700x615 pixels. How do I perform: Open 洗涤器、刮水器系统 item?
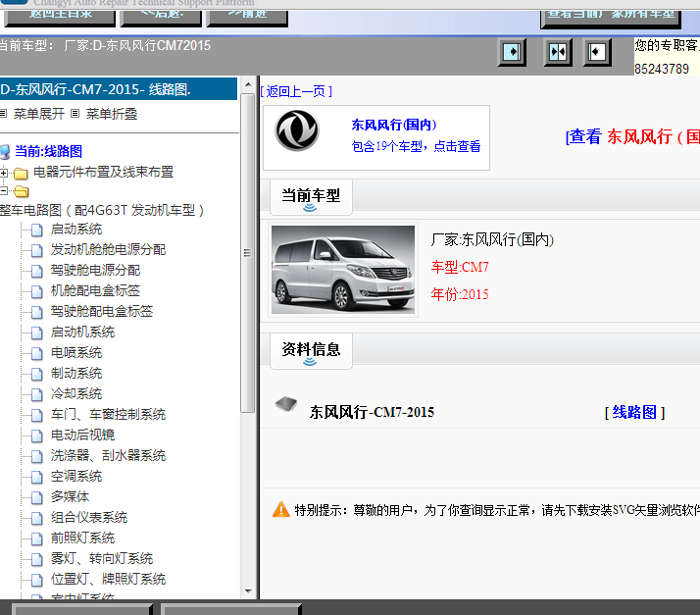pyautogui.click(x=108, y=455)
